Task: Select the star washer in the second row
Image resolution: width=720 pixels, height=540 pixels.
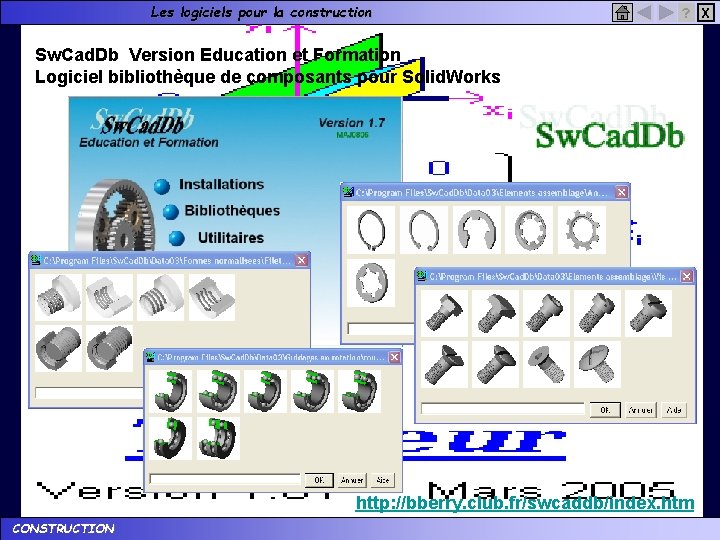Action: click(x=371, y=283)
